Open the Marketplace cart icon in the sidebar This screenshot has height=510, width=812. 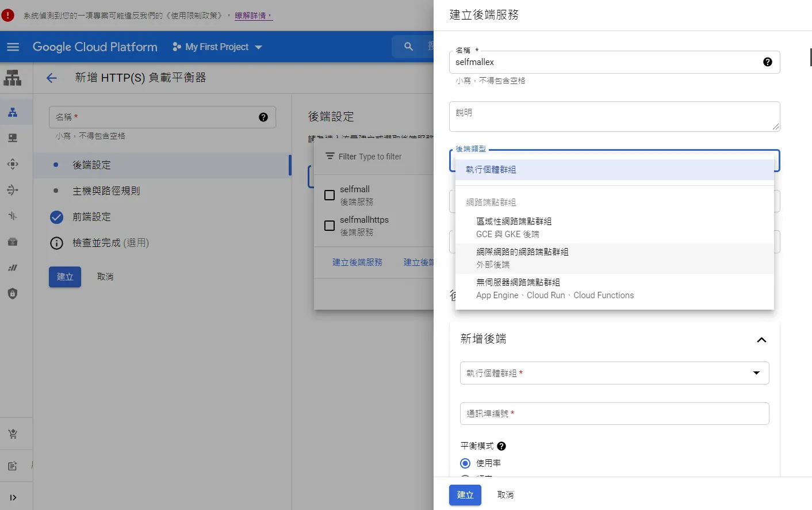[x=13, y=434]
